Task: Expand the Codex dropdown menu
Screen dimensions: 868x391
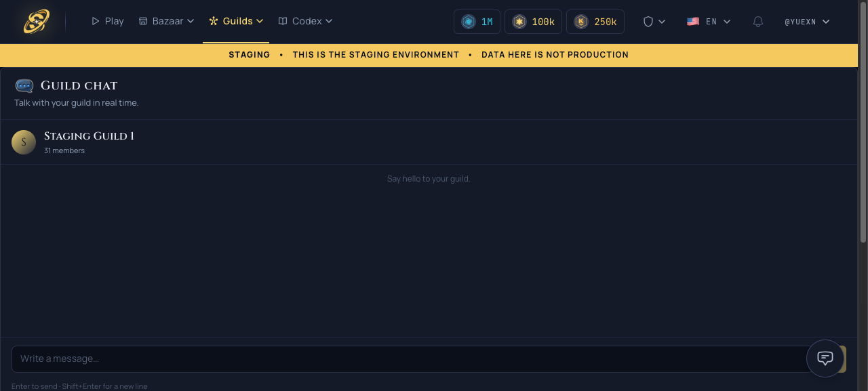Action: pyautogui.click(x=305, y=21)
